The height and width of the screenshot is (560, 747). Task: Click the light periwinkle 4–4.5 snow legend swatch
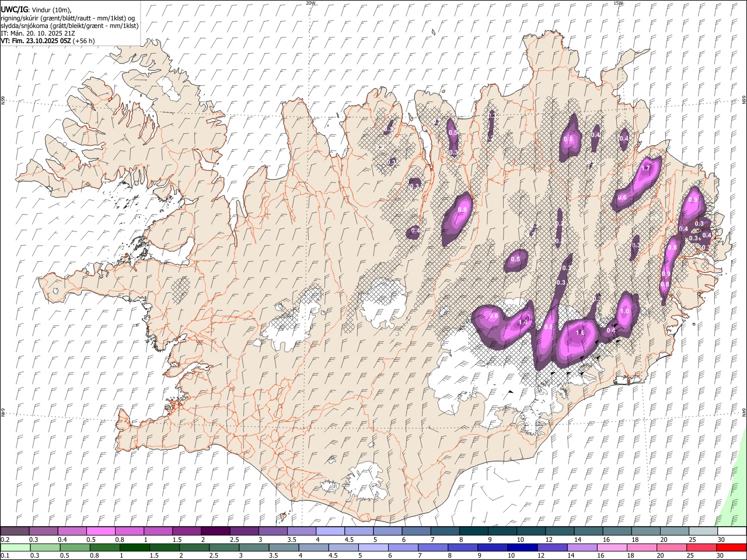point(330,531)
